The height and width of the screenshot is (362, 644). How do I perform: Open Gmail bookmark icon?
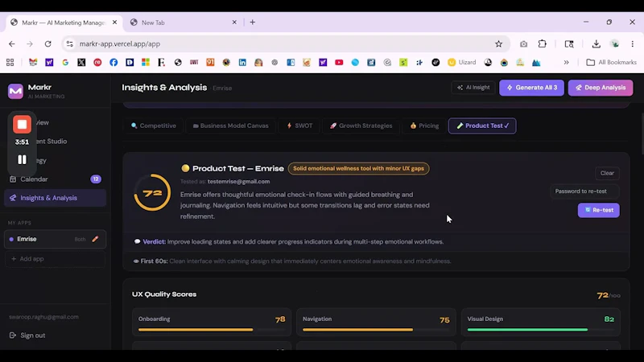click(x=33, y=63)
